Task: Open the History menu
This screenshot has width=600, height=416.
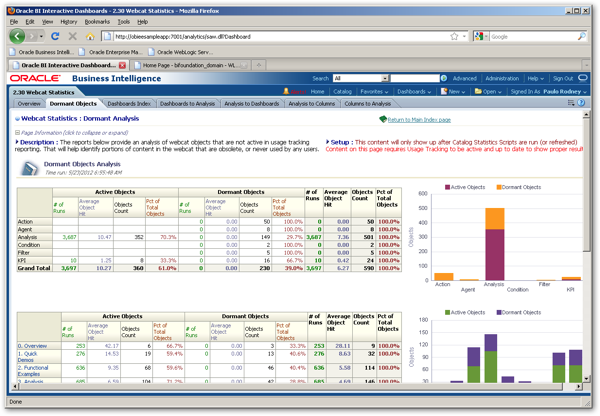Action: (68, 22)
